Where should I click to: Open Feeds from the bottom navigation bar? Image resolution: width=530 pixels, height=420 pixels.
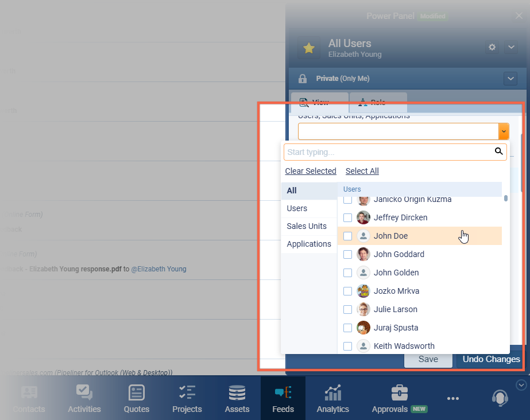[x=283, y=399]
